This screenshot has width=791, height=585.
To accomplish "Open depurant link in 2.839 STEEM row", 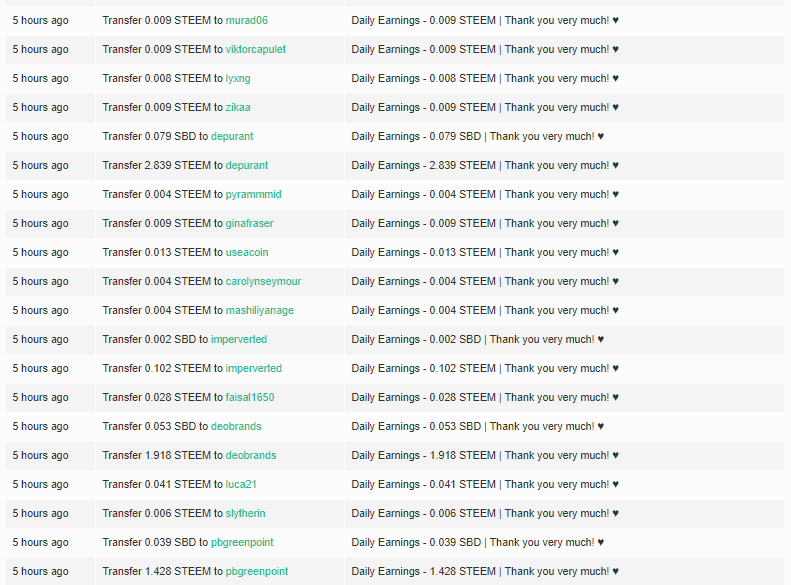I will (246, 165).
